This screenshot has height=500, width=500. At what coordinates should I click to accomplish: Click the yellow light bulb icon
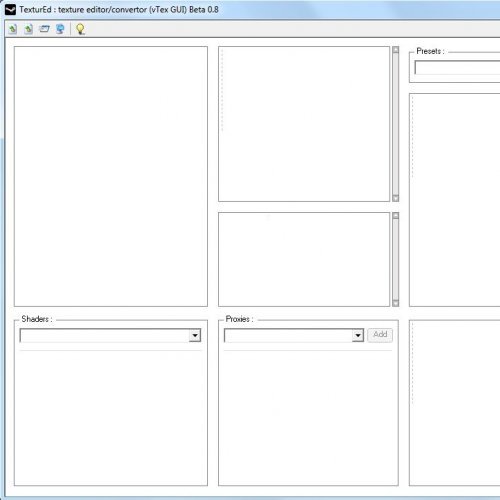[80, 29]
